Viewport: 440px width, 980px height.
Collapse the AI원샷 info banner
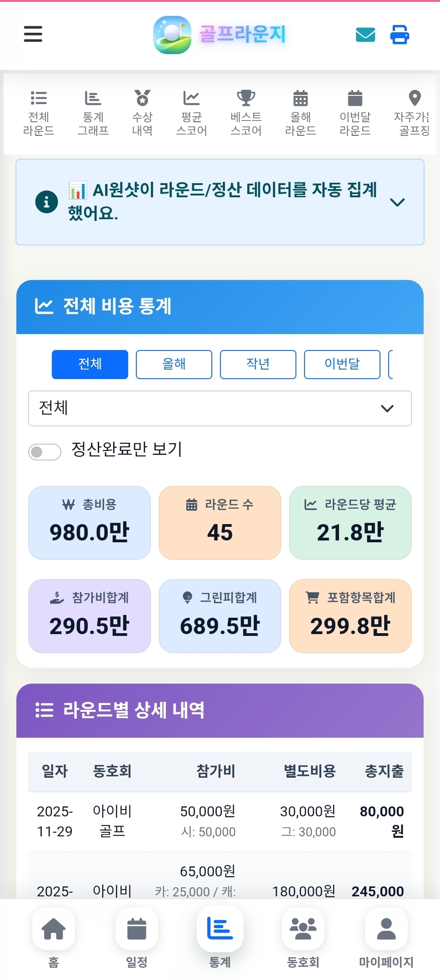click(398, 202)
